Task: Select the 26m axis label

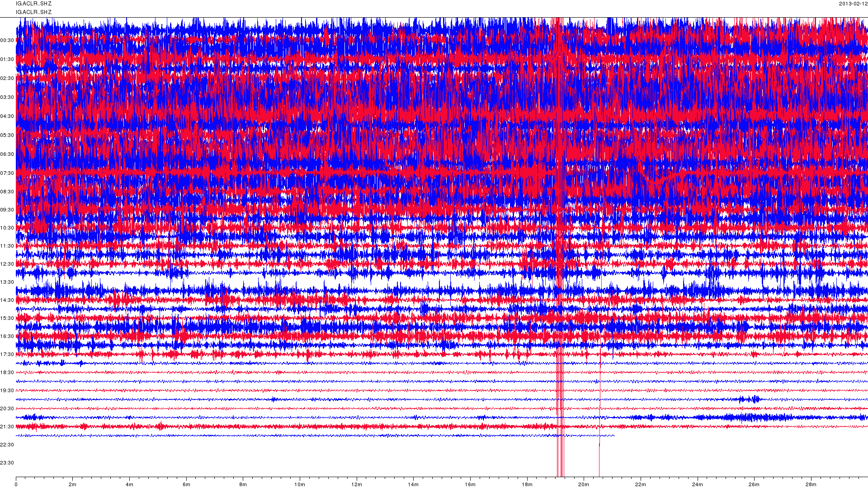Action: (754, 485)
